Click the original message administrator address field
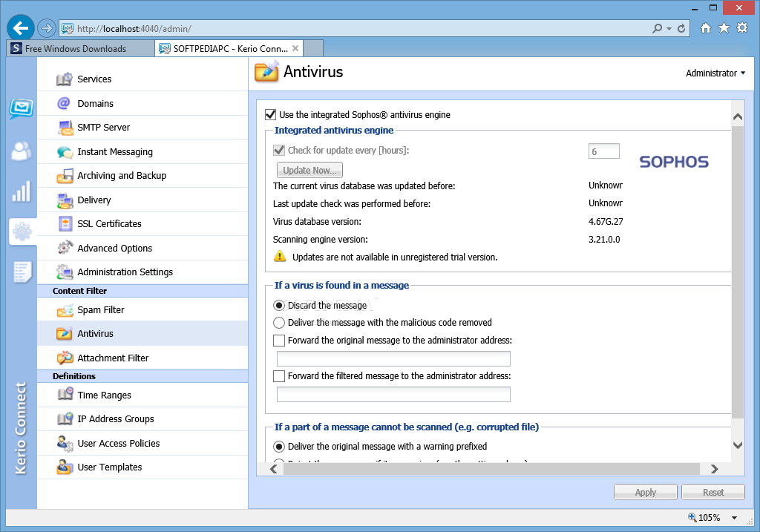This screenshot has width=760, height=532. pyautogui.click(x=393, y=358)
